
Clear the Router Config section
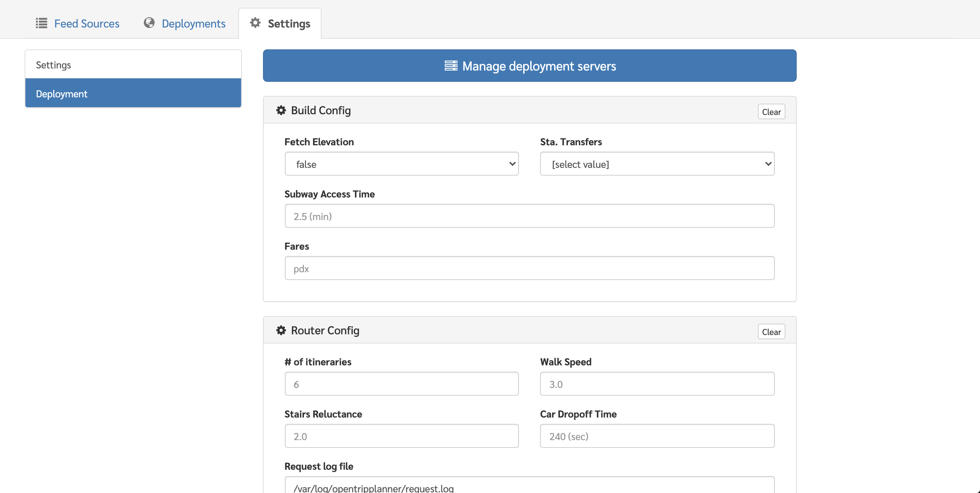point(771,332)
